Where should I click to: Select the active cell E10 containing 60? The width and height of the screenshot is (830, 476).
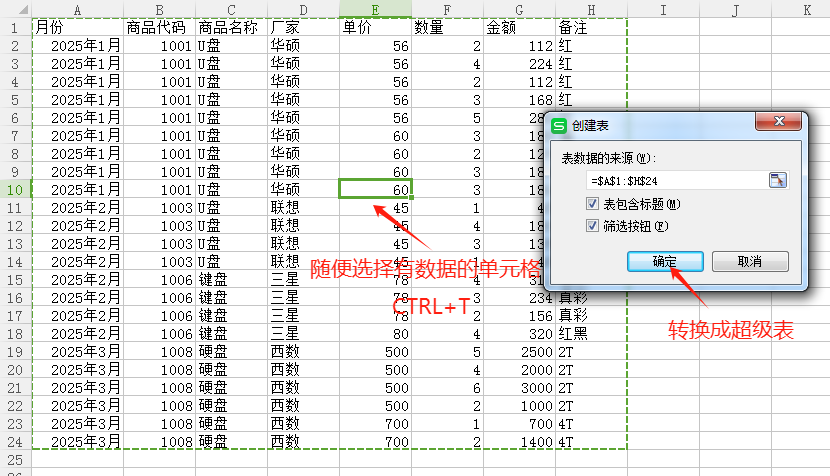pyautogui.click(x=375, y=189)
